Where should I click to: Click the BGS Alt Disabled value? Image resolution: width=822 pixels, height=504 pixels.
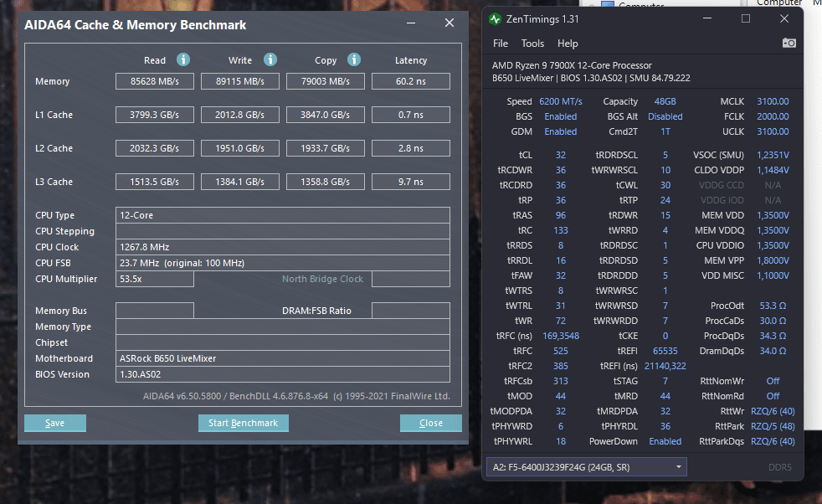point(665,116)
